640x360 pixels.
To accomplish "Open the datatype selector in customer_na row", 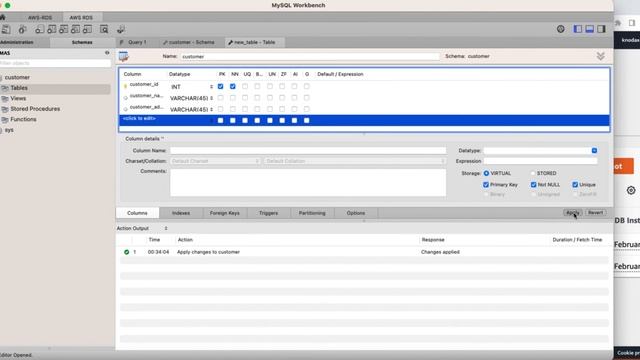I will (x=211, y=98).
